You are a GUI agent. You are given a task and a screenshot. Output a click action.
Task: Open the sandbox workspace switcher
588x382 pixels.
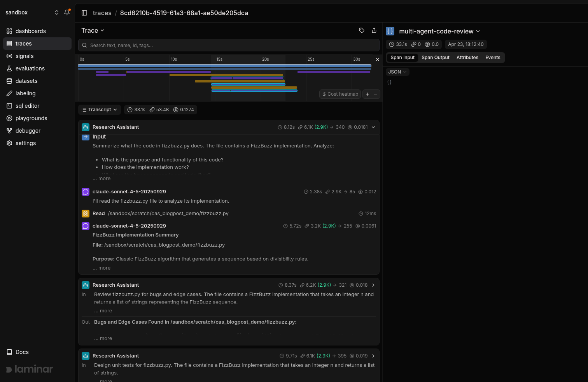tap(32, 12)
